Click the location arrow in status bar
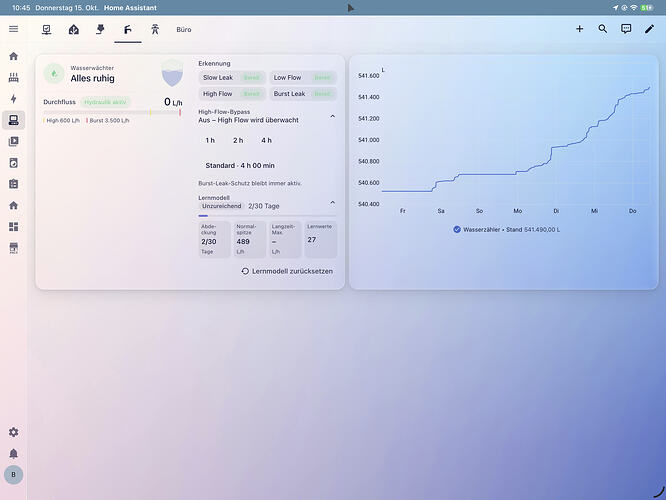 (x=615, y=8)
